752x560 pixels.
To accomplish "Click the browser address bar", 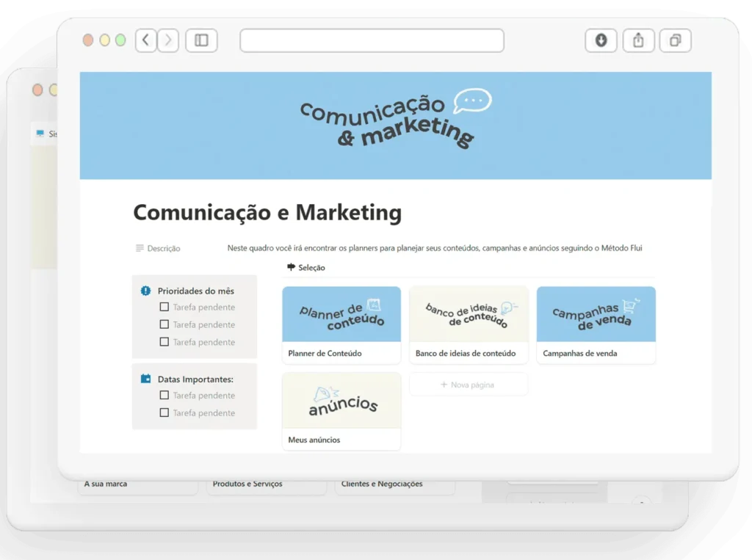I will pos(372,40).
